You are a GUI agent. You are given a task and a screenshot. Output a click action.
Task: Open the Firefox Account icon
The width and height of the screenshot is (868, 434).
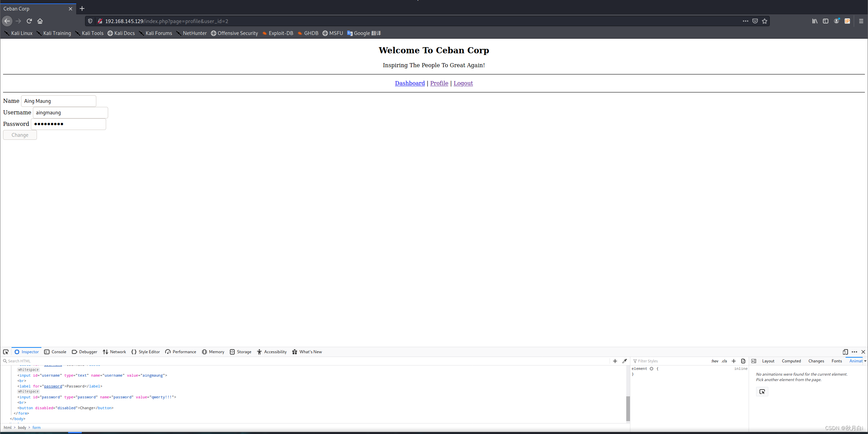click(x=836, y=21)
